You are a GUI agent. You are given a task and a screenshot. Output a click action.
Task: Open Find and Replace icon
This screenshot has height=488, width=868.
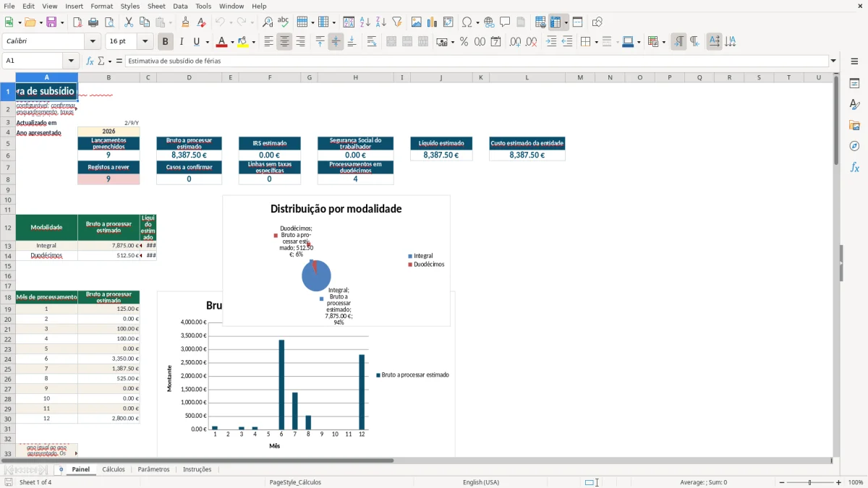click(268, 22)
